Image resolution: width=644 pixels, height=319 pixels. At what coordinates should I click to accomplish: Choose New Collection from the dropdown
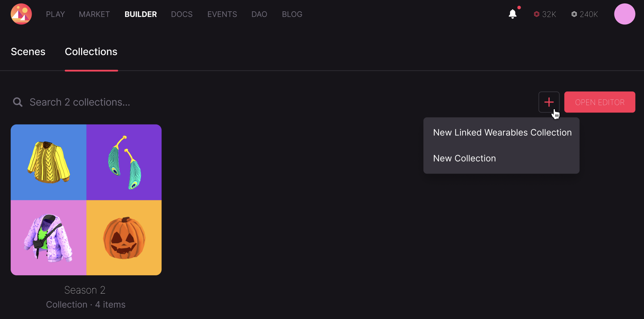pos(464,158)
